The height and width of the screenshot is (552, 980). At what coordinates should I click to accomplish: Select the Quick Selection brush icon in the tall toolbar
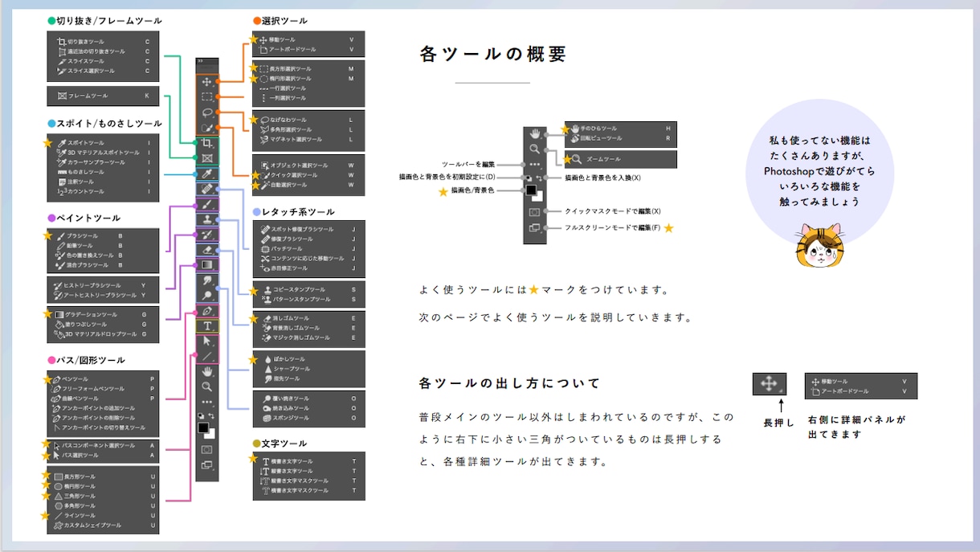click(206, 128)
